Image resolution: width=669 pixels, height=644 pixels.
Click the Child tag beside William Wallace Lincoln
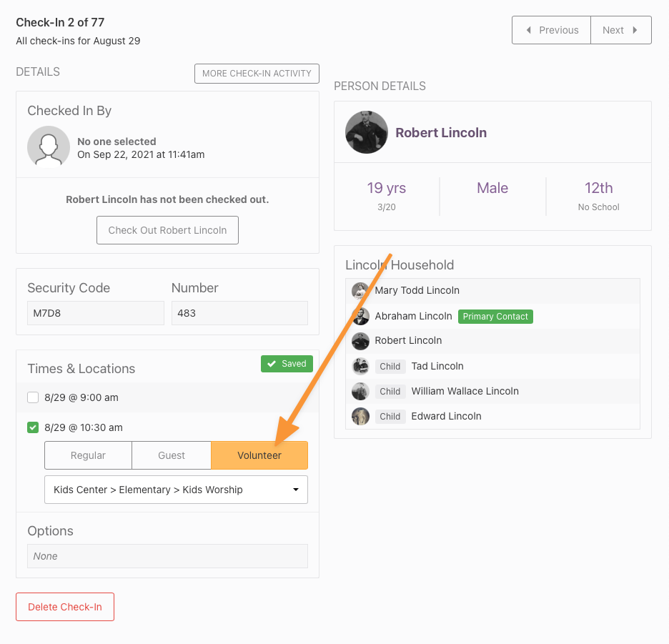click(x=390, y=392)
